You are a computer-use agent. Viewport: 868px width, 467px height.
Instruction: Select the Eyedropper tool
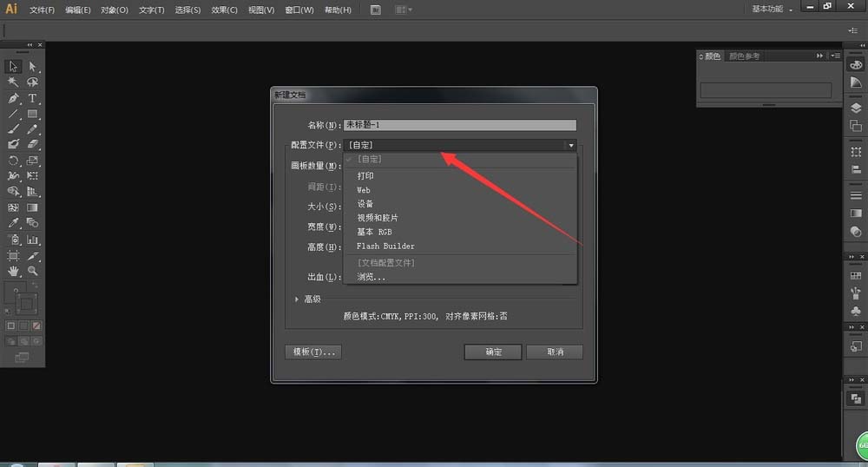(x=13, y=223)
